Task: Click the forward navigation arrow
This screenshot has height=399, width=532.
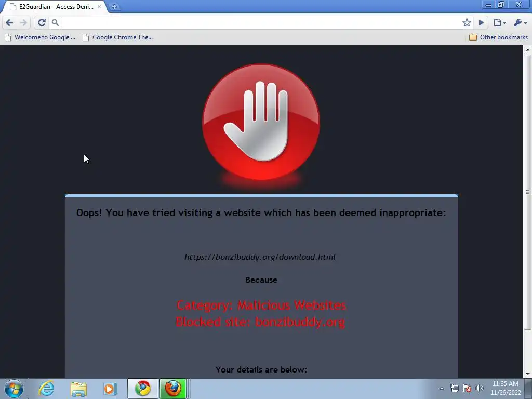Action: click(x=23, y=23)
